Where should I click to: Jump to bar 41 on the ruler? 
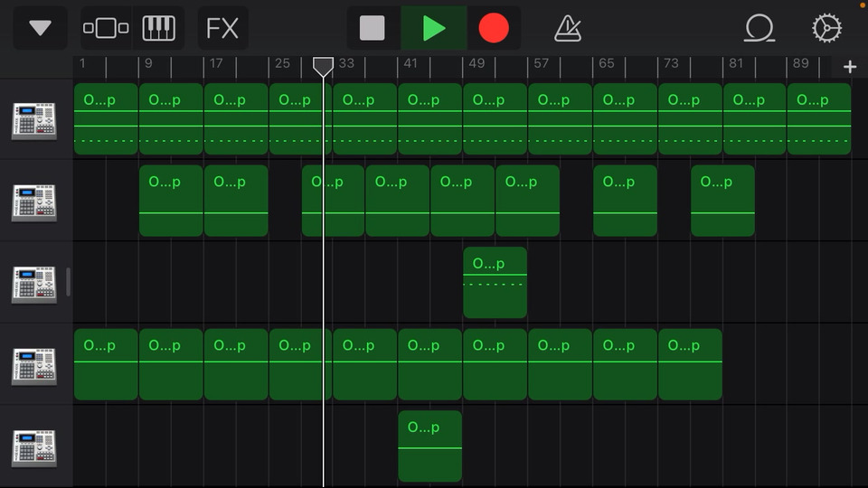410,63
